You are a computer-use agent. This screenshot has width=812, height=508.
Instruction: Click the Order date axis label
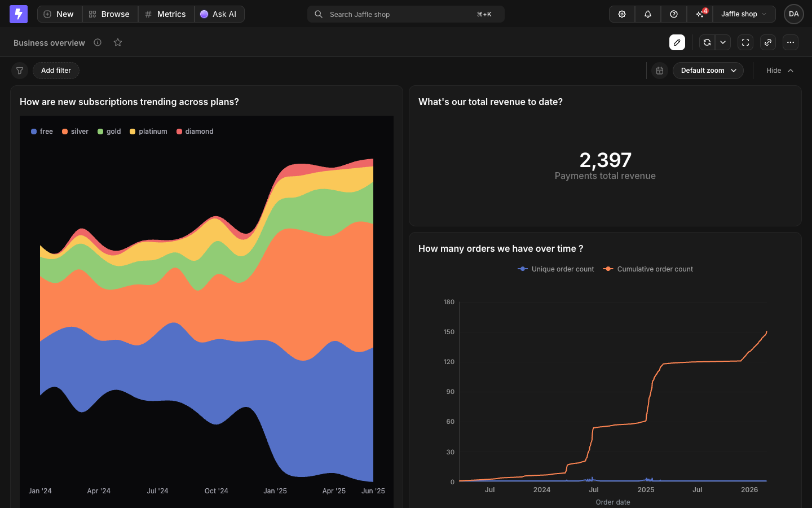[x=613, y=502]
